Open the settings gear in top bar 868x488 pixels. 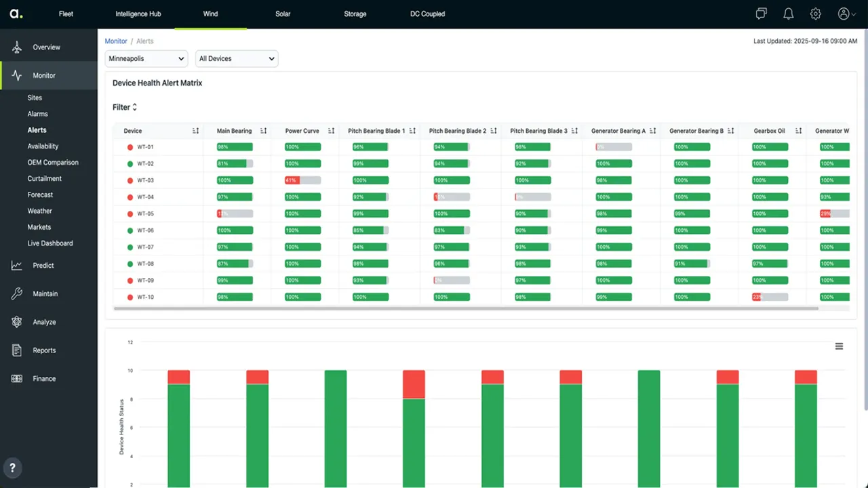tap(815, 14)
